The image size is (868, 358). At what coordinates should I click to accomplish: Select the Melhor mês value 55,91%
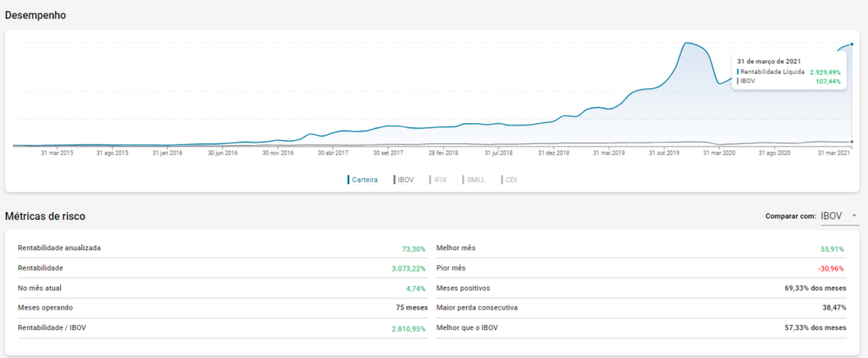point(832,249)
